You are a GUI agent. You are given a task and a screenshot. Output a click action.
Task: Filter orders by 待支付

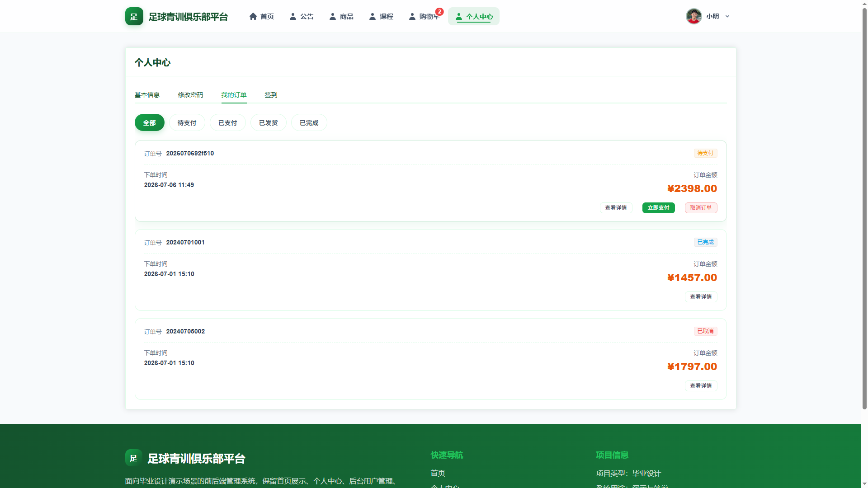pyautogui.click(x=187, y=122)
